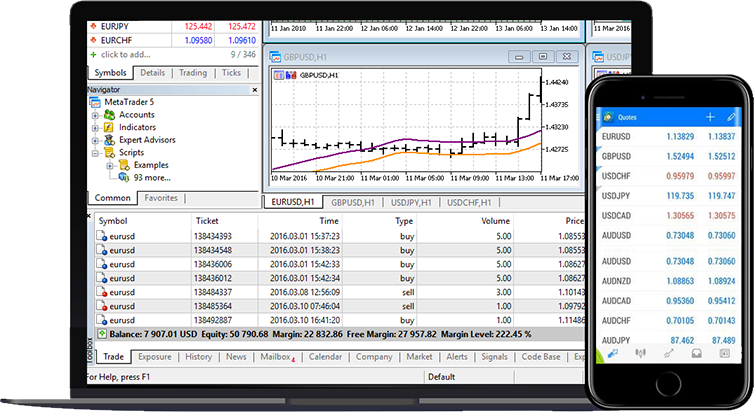This screenshot has width=754, height=412.
Task: Click the green plus icon beside click to add
Action: click(x=93, y=54)
